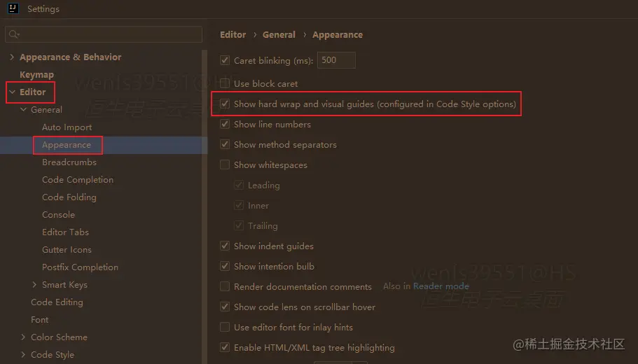
Task: Edit caret blinking milliseconds field
Action: point(336,60)
